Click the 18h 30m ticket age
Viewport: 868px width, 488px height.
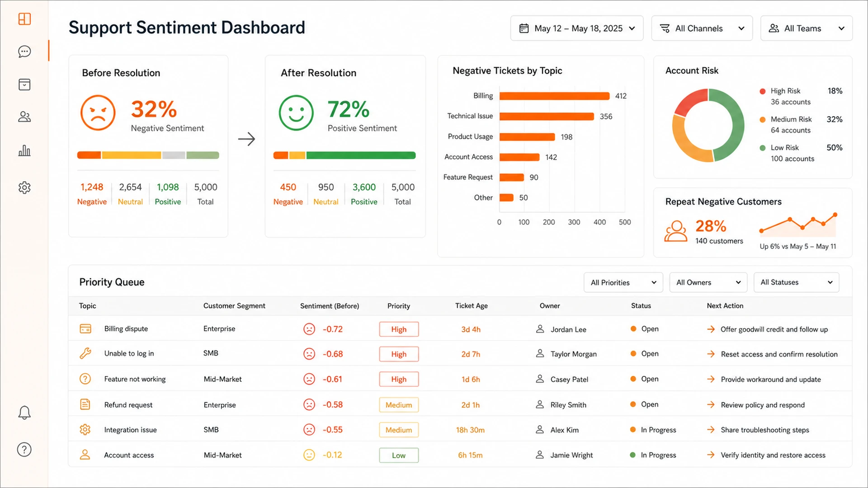(470, 430)
